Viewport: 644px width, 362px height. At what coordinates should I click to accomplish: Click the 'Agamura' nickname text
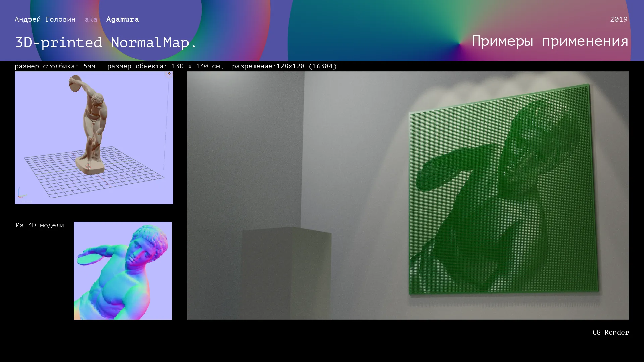tap(122, 19)
